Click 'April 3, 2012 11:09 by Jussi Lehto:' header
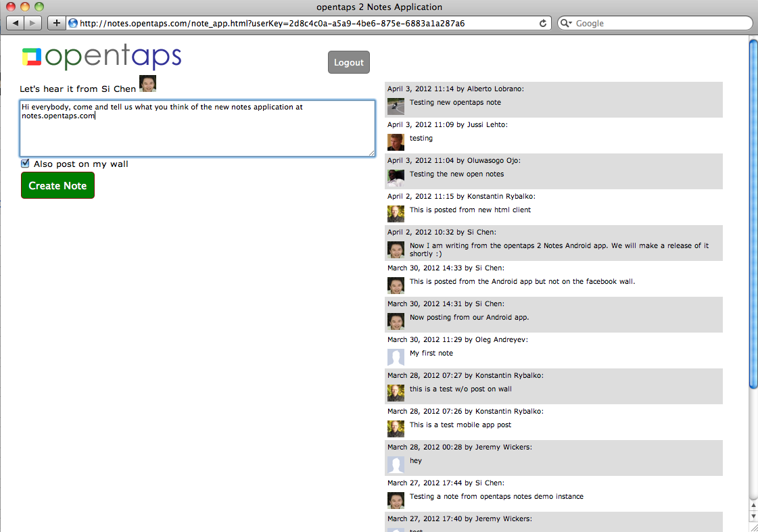The image size is (758, 532). coord(447,124)
